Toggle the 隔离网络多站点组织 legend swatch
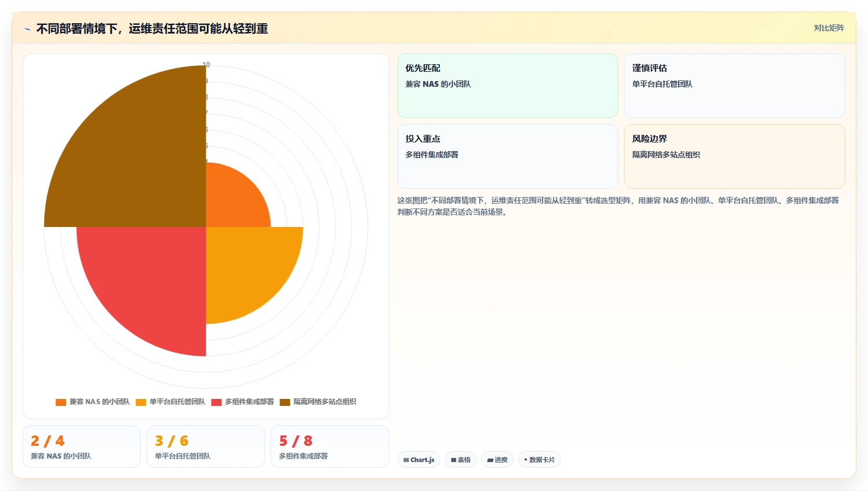Viewport: 868px width, 491px height. [285, 402]
